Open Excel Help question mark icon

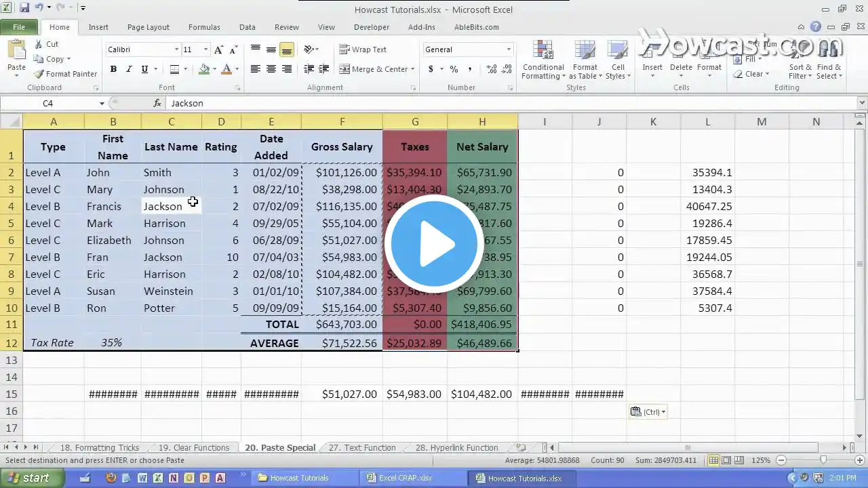(816, 27)
